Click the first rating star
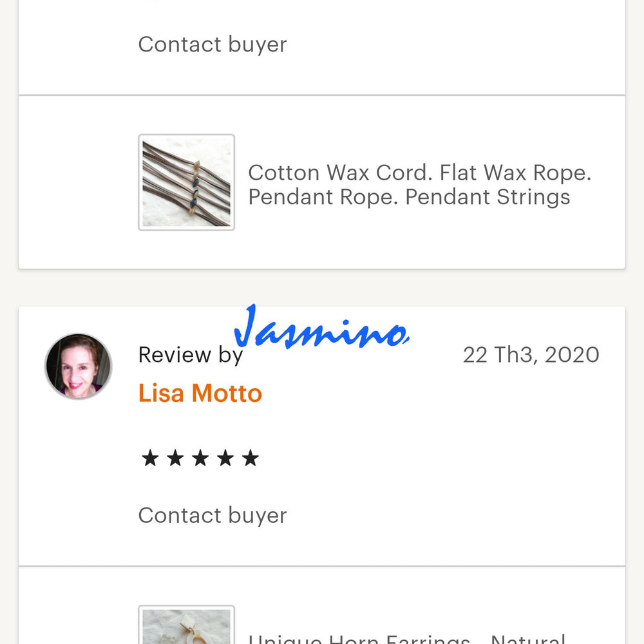Viewport: 644px width, 644px height. 150,459
